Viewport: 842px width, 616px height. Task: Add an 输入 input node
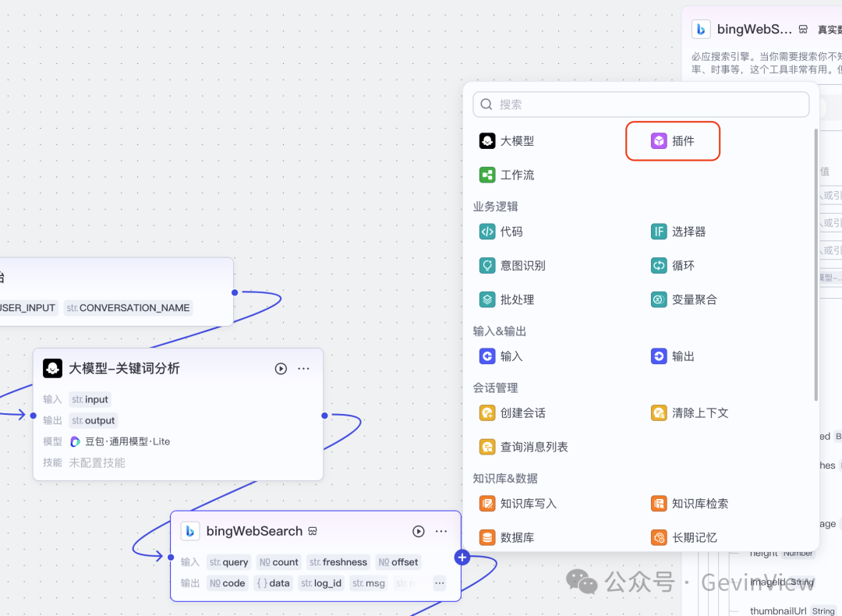tap(510, 356)
